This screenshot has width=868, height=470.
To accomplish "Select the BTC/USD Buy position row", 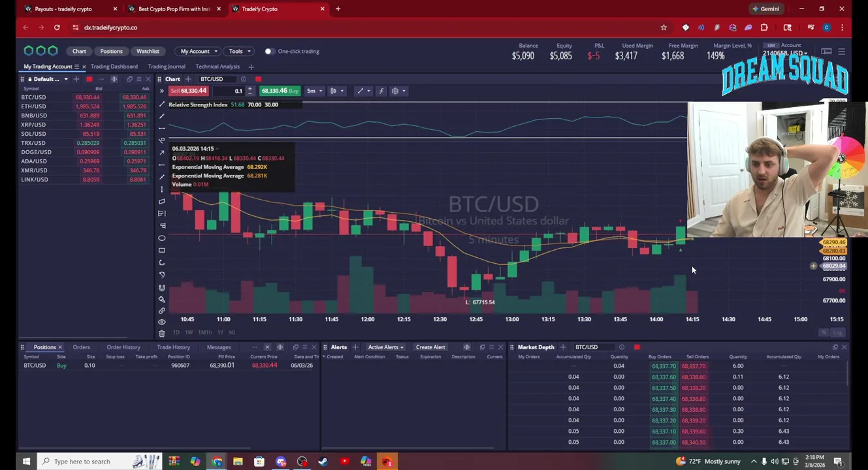I will click(x=169, y=366).
